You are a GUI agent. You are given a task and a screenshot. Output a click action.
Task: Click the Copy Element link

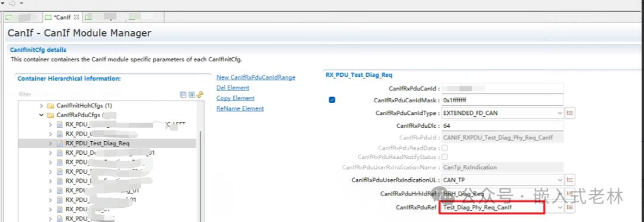(x=236, y=98)
